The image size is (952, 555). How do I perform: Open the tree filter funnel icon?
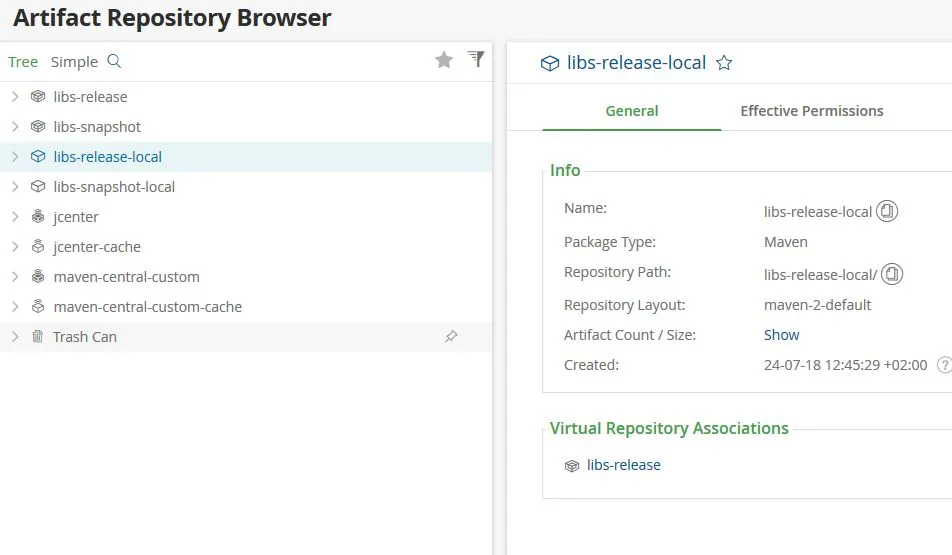476,58
